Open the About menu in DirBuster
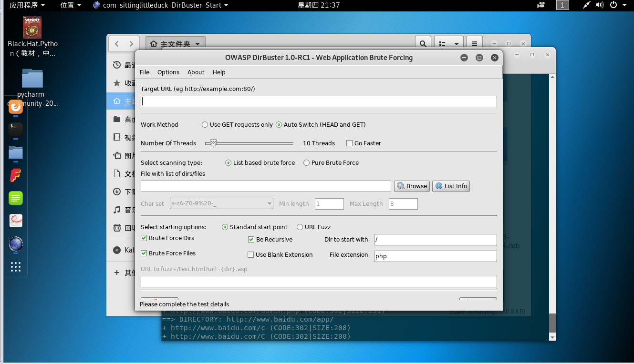This screenshot has width=634, height=364. coord(196,72)
